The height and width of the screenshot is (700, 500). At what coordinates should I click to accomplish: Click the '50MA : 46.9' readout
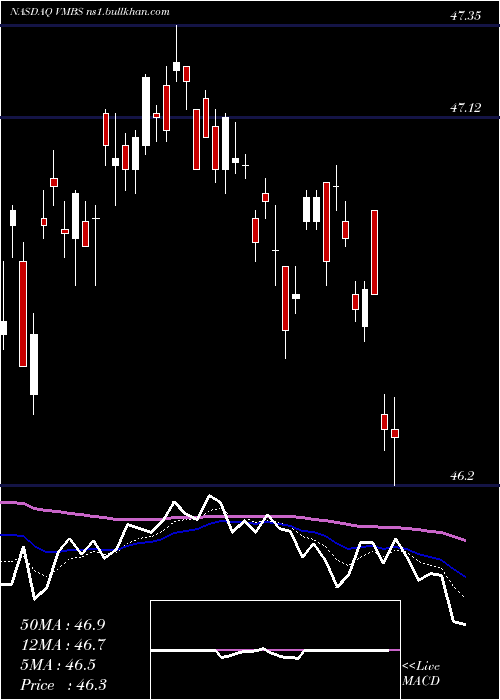coord(62,625)
